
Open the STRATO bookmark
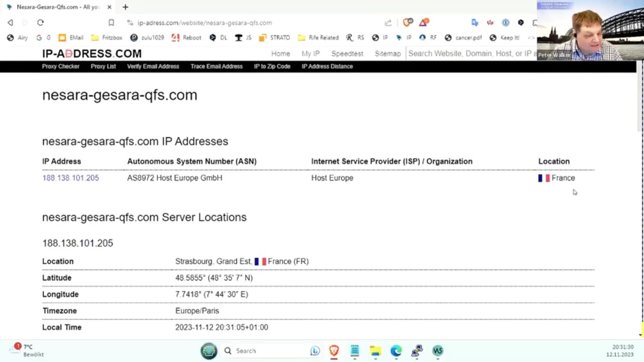(274, 38)
